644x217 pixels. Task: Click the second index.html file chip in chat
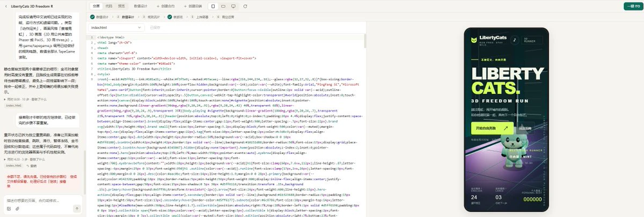(14, 166)
